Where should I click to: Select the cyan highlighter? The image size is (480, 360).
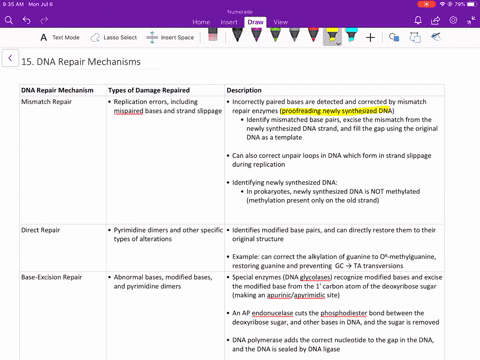(x=351, y=35)
